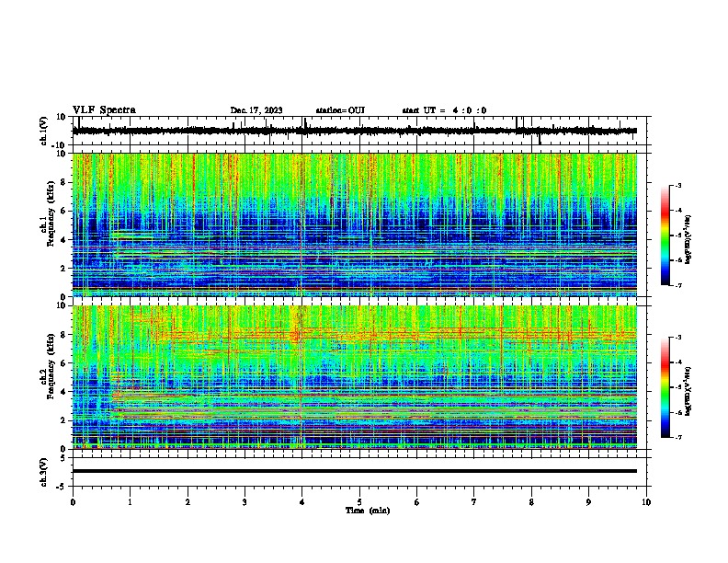Image resolution: width=728 pixels, height=563 pixels.
Task: Click the ch.1 colorbar log(PSD) label
Action: pyautogui.click(x=688, y=239)
